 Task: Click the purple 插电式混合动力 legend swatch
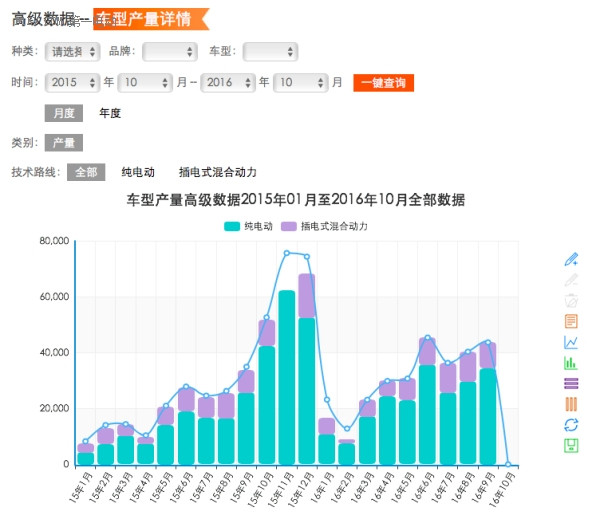coord(289,226)
